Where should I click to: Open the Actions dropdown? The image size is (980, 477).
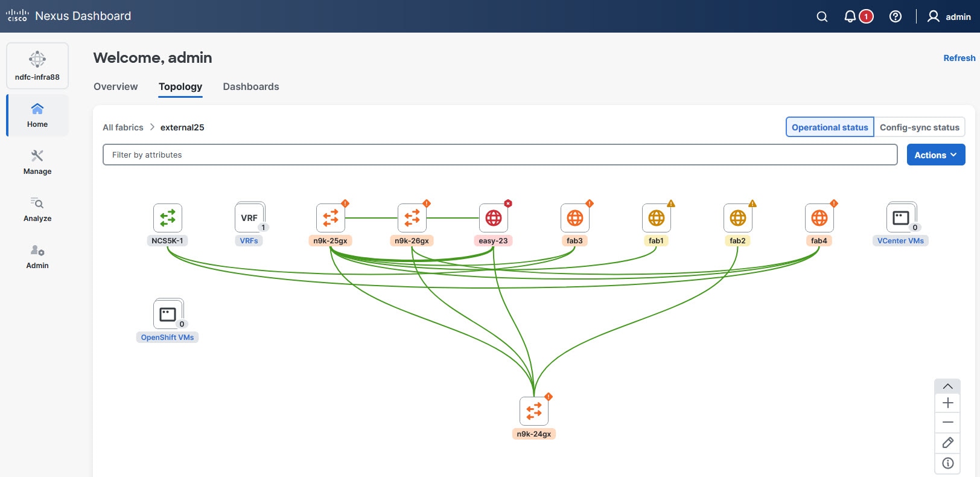click(936, 155)
